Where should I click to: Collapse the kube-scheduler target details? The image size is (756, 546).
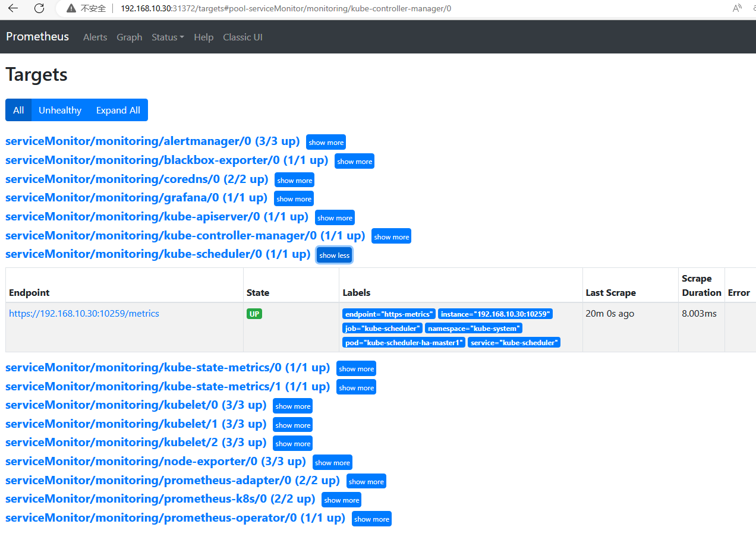click(334, 255)
